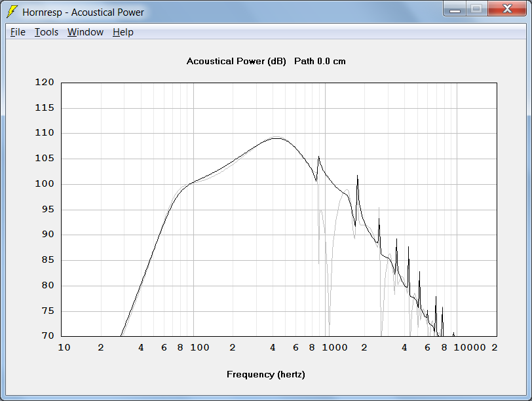Minimize the Hornresp window
The image size is (532, 401).
455,9
